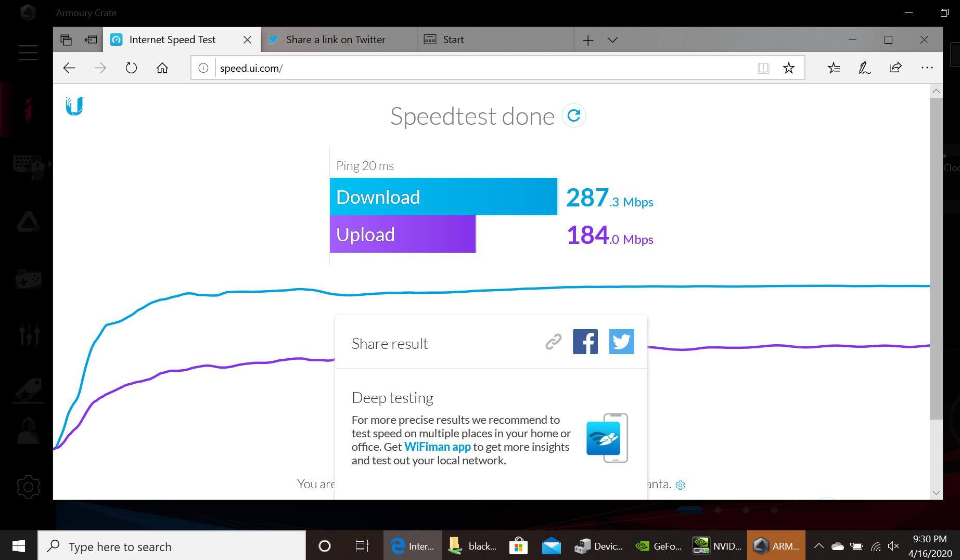Image resolution: width=960 pixels, height=560 pixels.
Task: Click the Ubiquiti logo
Action: (74, 106)
